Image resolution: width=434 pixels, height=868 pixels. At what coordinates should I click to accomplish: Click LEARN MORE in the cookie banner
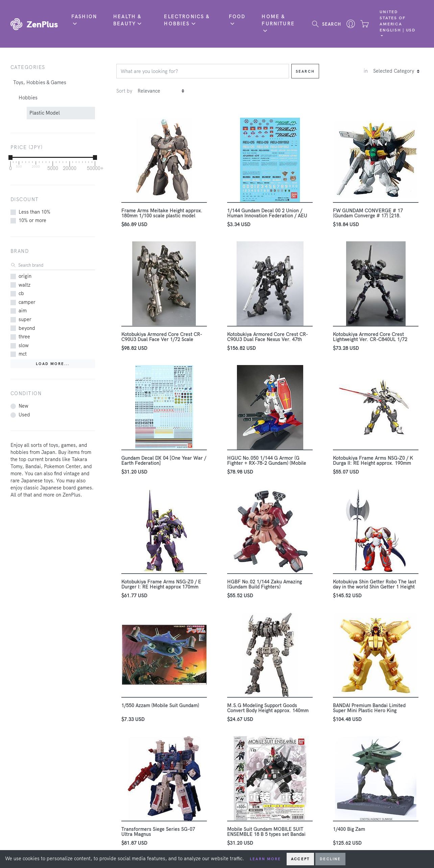(x=265, y=859)
